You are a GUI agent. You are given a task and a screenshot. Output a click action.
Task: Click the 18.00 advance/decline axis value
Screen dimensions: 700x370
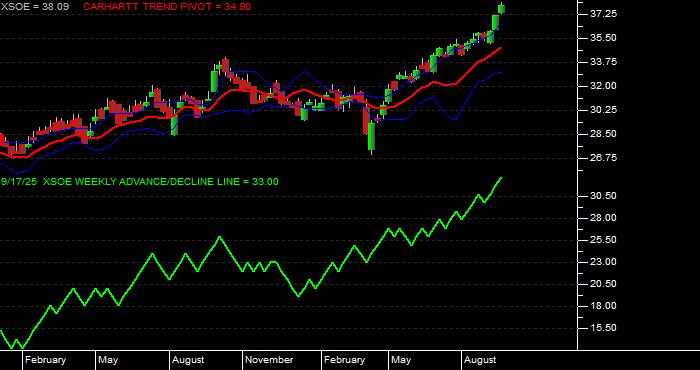[x=603, y=306]
